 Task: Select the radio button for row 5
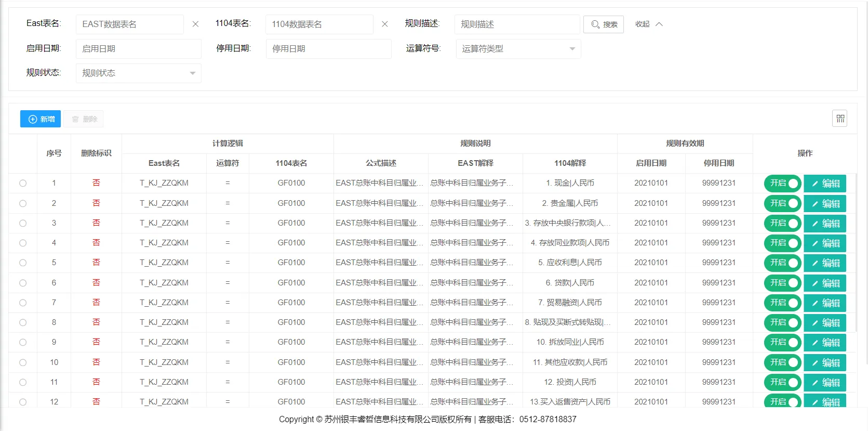(x=23, y=263)
